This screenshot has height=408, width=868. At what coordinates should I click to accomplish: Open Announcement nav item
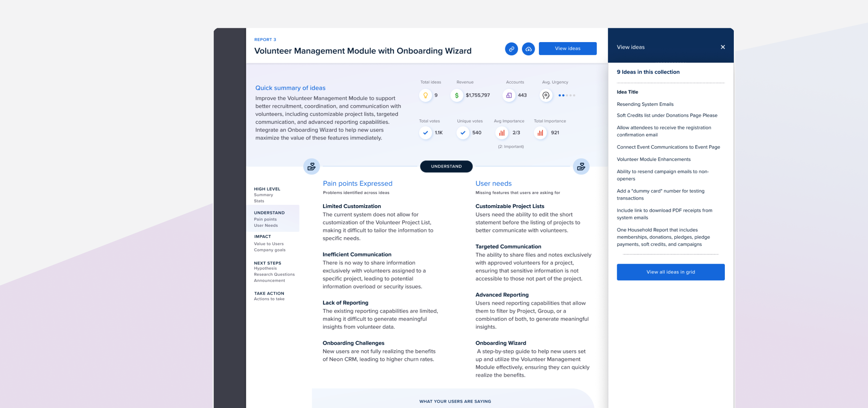[x=269, y=280]
